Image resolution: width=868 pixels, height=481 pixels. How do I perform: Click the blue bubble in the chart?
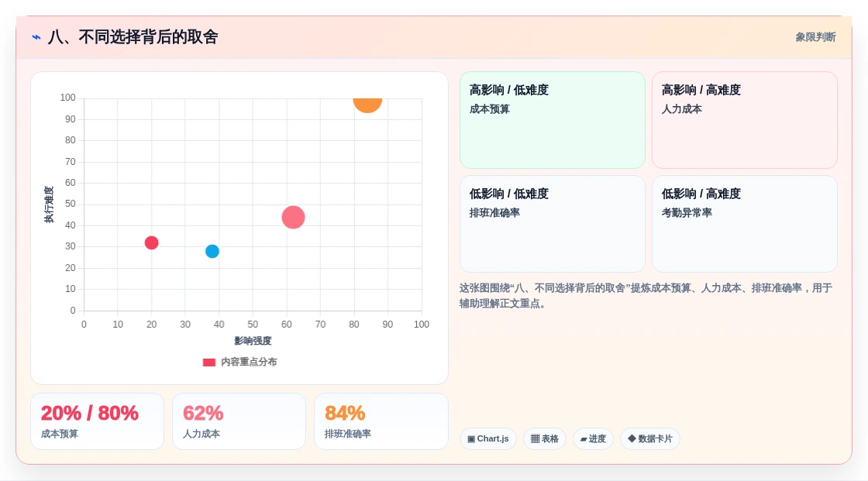pyautogui.click(x=212, y=251)
